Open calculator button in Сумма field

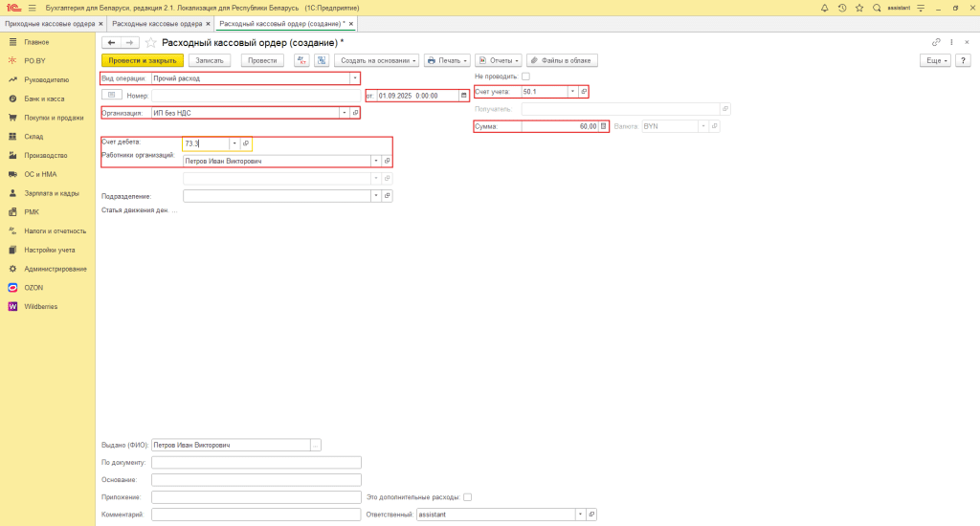604,126
